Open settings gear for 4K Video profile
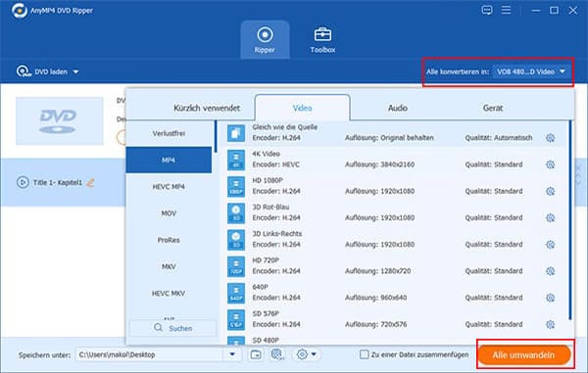The image size is (588, 373). [x=550, y=164]
